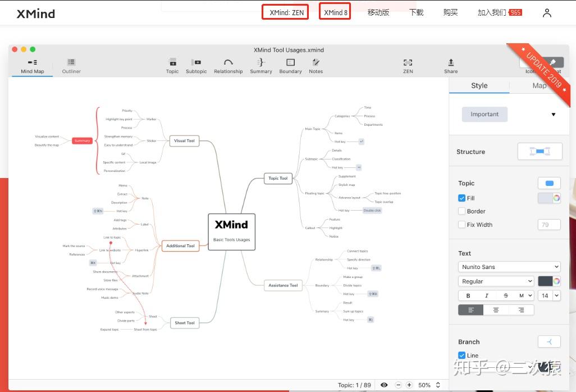Select the Visual Tool topic

click(x=184, y=141)
